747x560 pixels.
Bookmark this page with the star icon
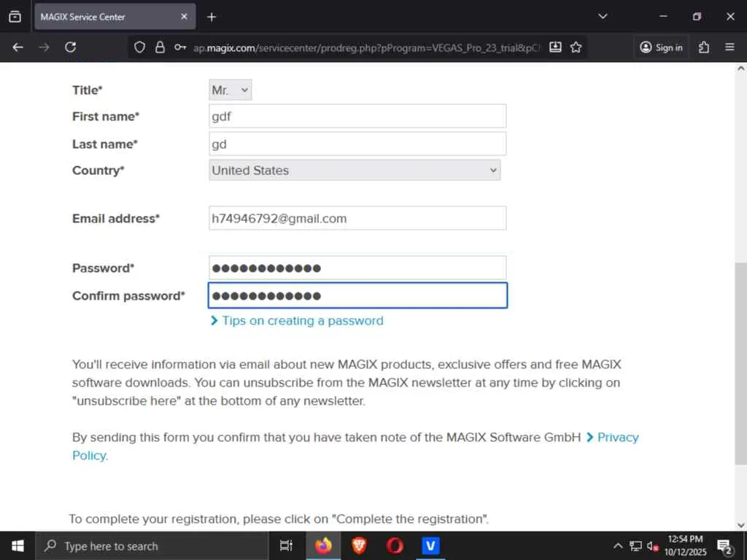576,47
